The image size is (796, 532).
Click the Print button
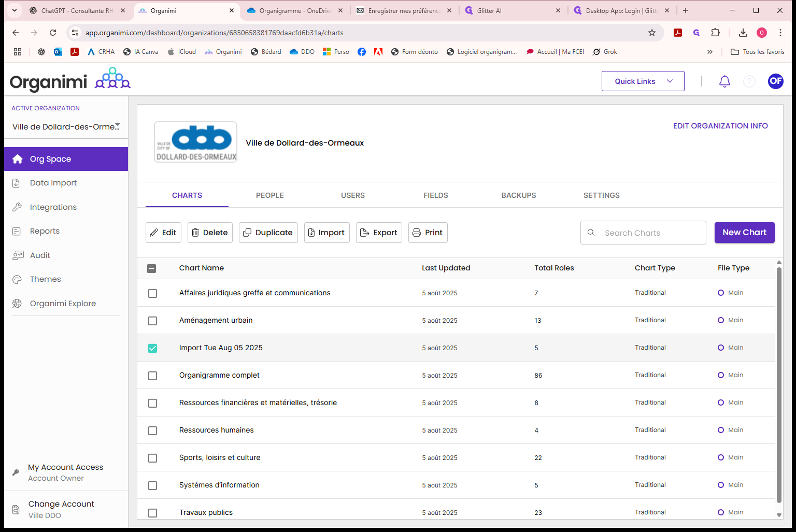click(428, 233)
